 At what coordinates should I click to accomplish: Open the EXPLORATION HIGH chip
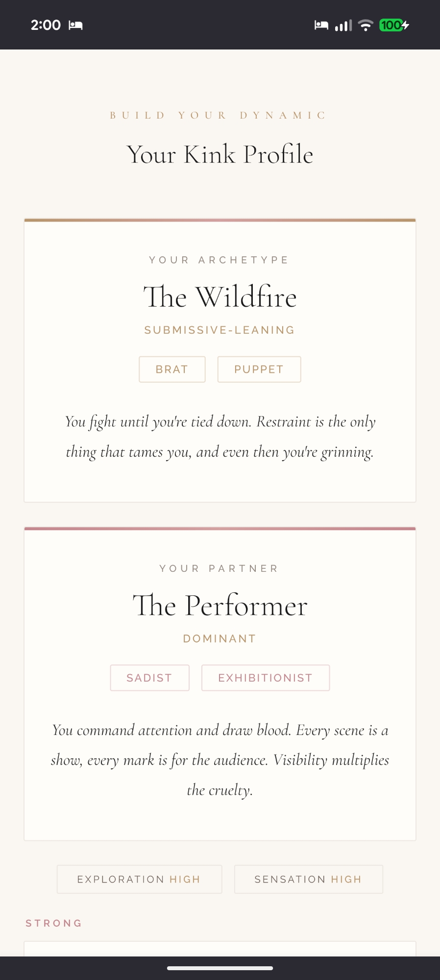click(x=139, y=879)
